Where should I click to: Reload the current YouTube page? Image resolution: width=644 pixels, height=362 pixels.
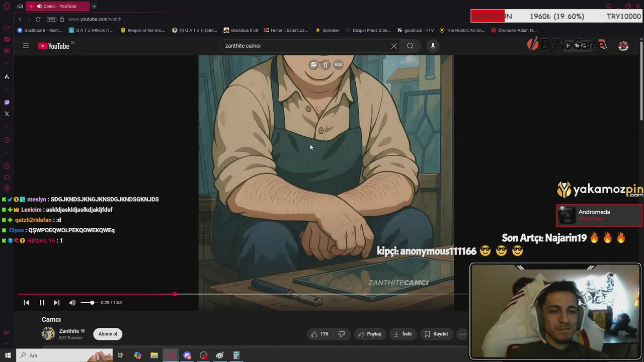(x=38, y=19)
